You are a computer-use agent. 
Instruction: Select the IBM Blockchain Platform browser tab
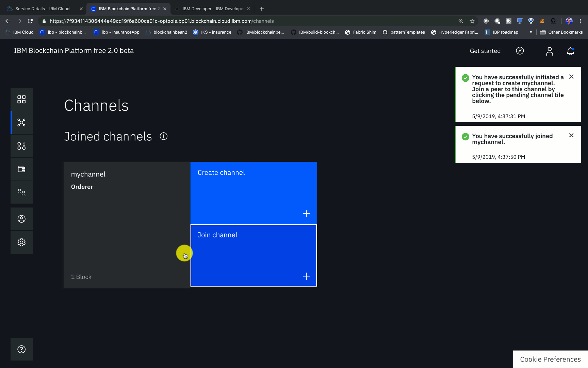(x=129, y=9)
